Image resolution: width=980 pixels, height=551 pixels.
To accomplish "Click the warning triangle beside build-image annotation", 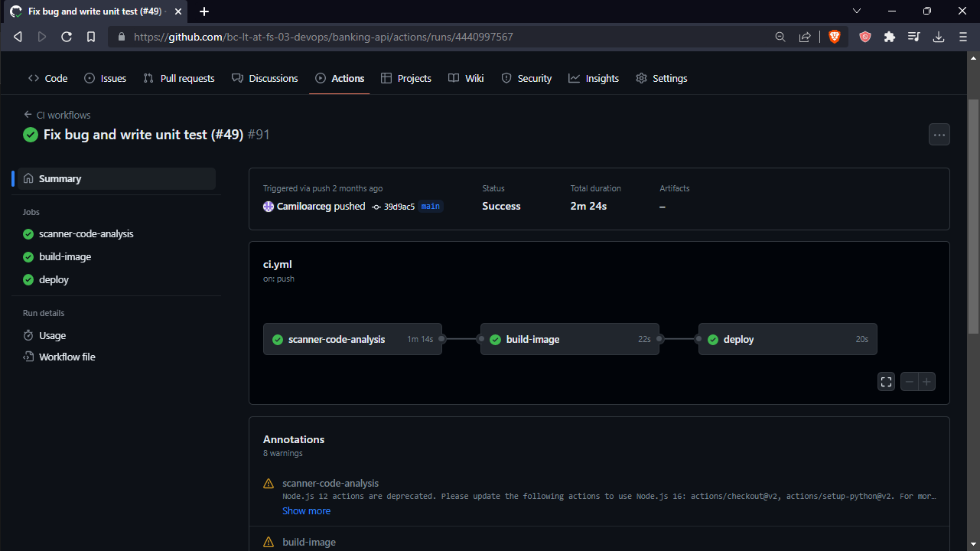I will [269, 541].
